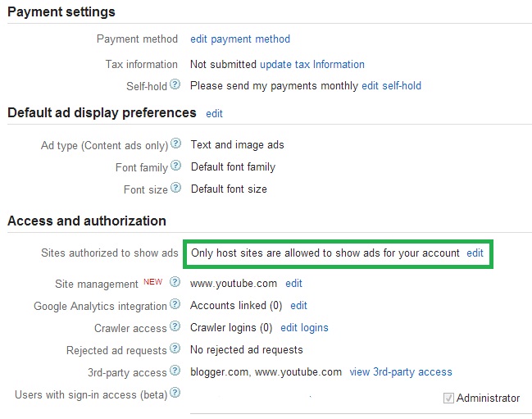Click help icon beside 3rd-party access
Screen dimensions: 532x419
pyautogui.click(x=175, y=371)
